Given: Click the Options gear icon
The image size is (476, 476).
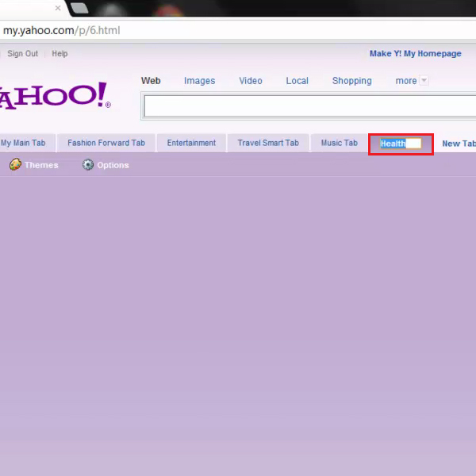Looking at the screenshot, I should pos(88,164).
